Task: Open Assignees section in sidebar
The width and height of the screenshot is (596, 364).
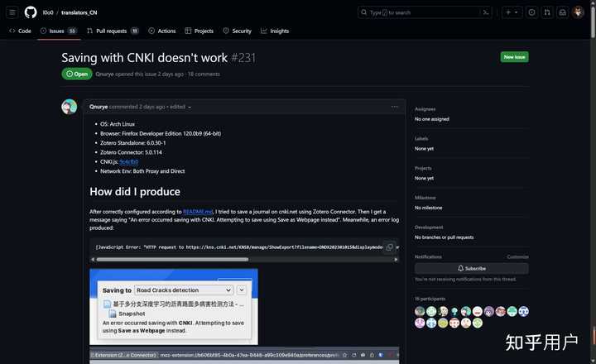Action: click(425, 109)
